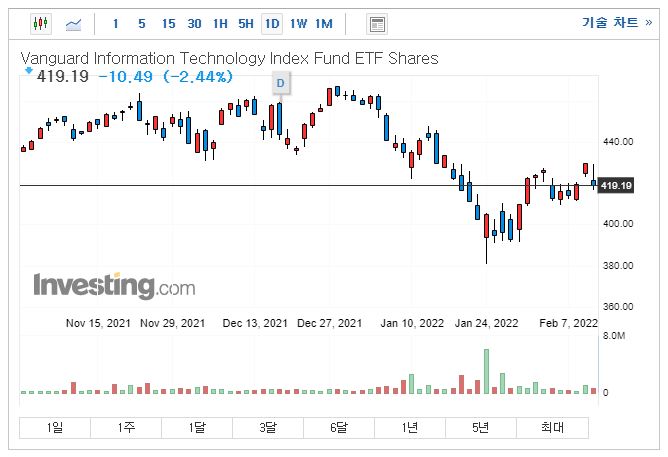Show the 최대 maximum time range
The width and height of the screenshot is (668, 457).
tap(553, 427)
